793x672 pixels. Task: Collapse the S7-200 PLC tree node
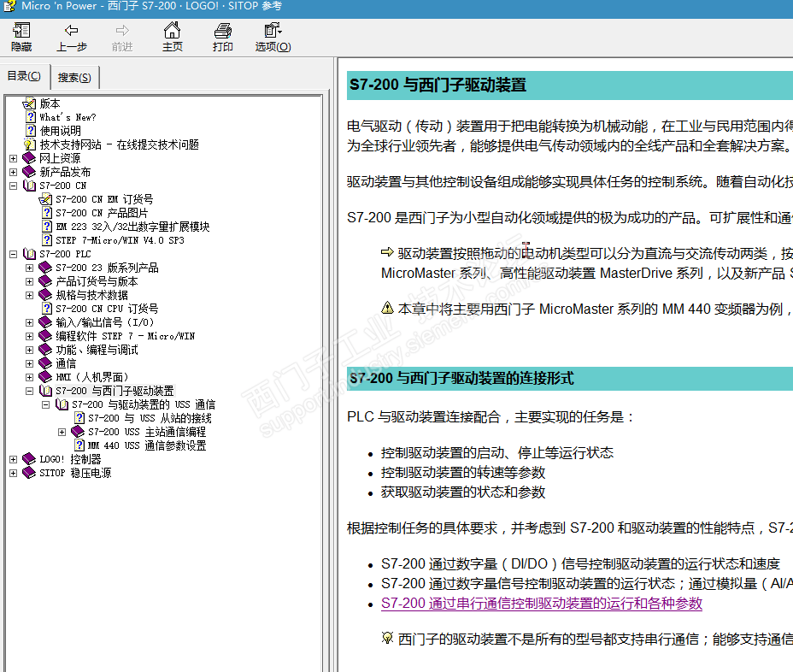(x=13, y=254)
